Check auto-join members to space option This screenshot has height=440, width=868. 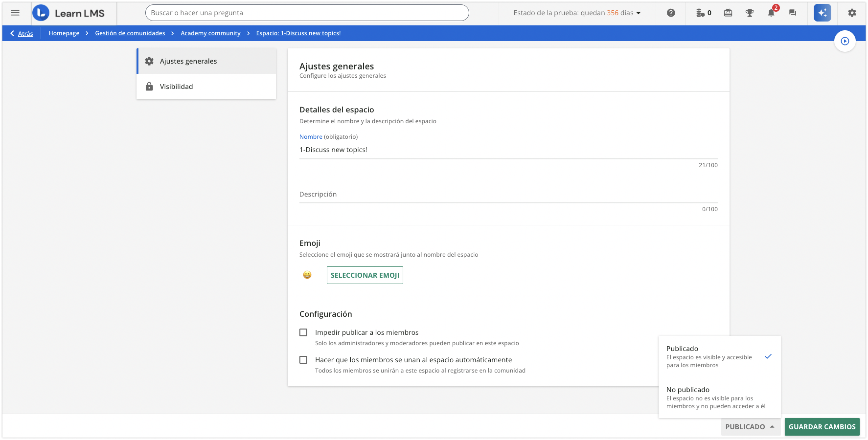303,360
